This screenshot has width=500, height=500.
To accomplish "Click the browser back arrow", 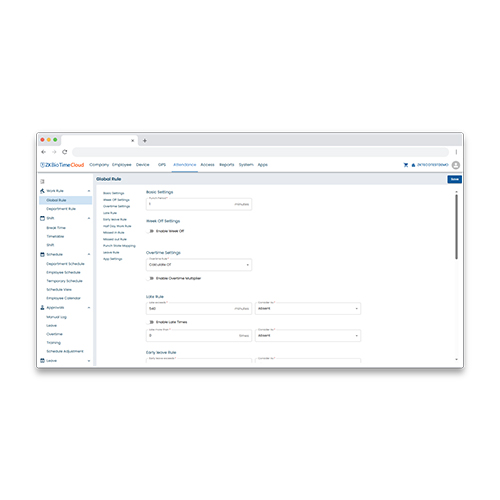I will pos(43,152).
